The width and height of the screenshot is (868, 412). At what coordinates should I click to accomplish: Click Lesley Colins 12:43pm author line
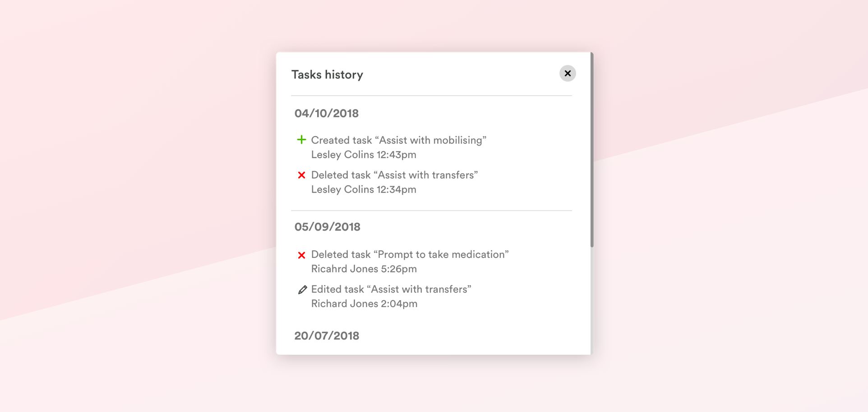364,155
